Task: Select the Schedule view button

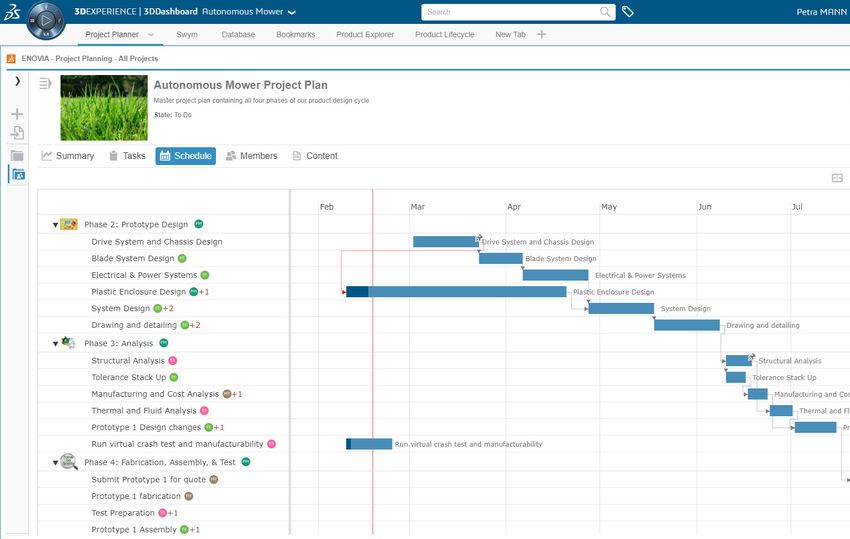Action: click(x=185, y=156)
